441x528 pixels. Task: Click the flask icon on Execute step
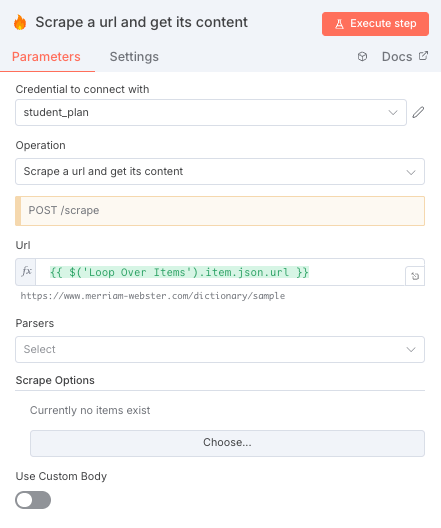[x=339, y=24]
